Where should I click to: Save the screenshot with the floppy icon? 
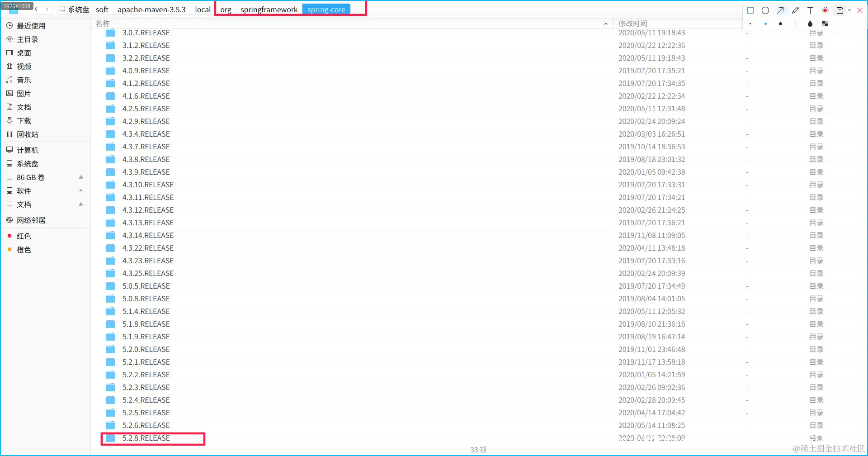[840, 10]
